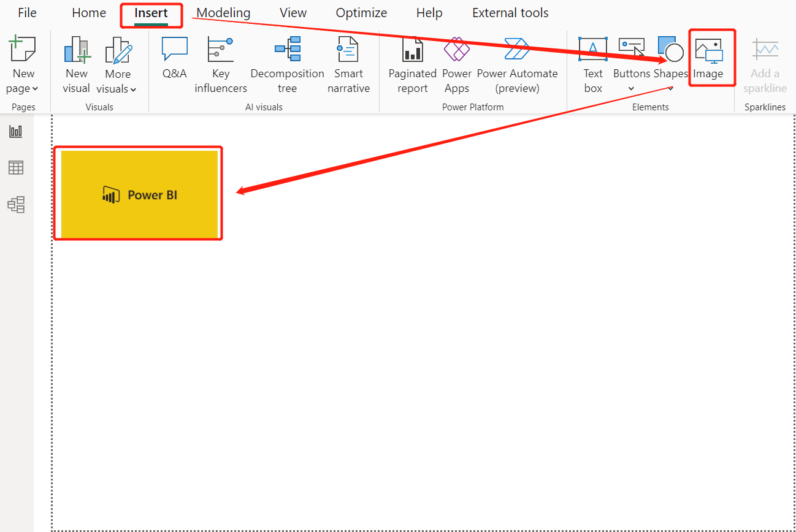
Task: Click the More visuals icon
Action: click(x=118, y=50)
